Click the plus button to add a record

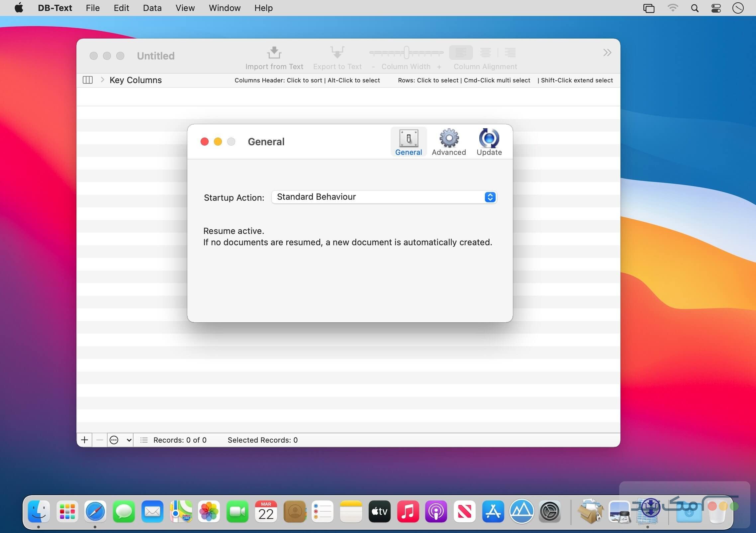(x=84, y=440)
